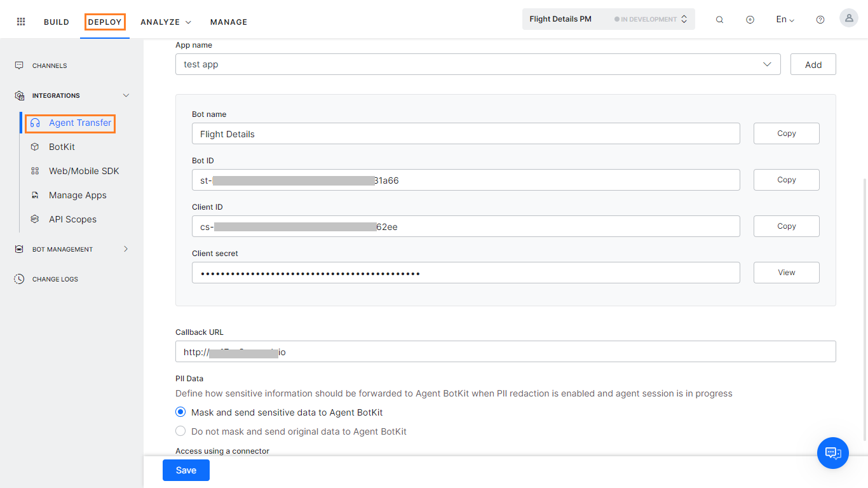The width and height of the screenshot is (868, 488).
Task: Expand the Bot Management section
Action: (125, 248)
